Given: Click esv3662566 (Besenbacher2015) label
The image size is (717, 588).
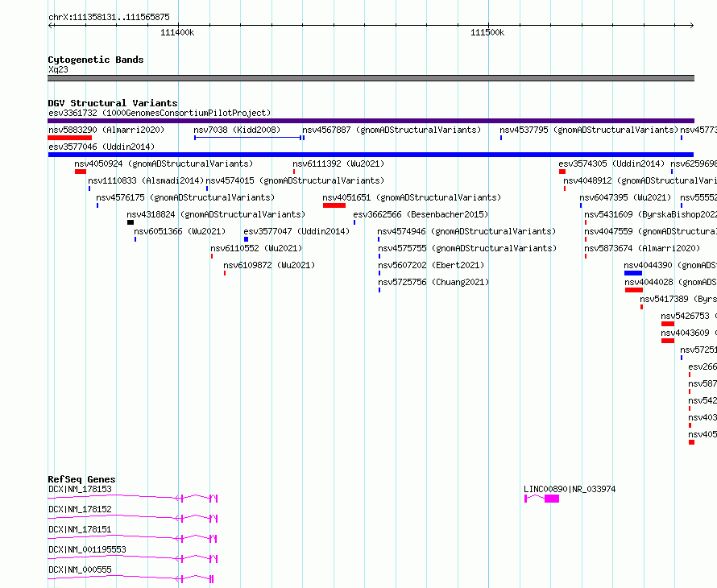Looking at the screenshot, I should (x=421, y=214).
